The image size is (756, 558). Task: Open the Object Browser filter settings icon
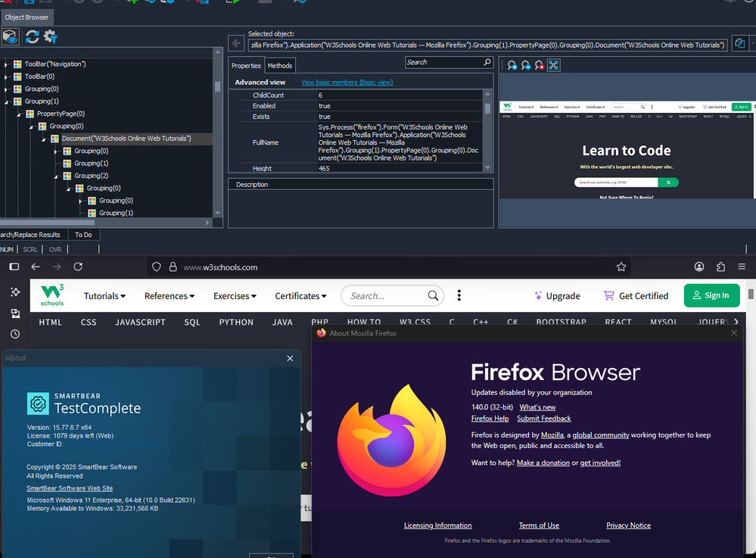coord(51,36)
